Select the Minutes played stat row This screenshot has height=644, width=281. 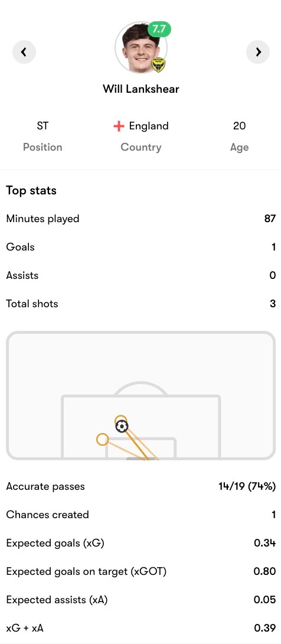[140, 219]
